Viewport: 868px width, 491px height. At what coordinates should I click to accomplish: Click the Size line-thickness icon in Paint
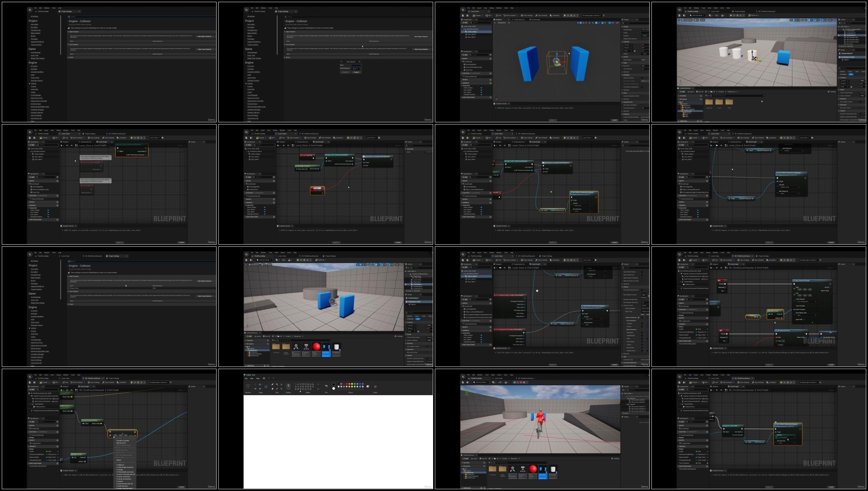click(x=326, y=386)
